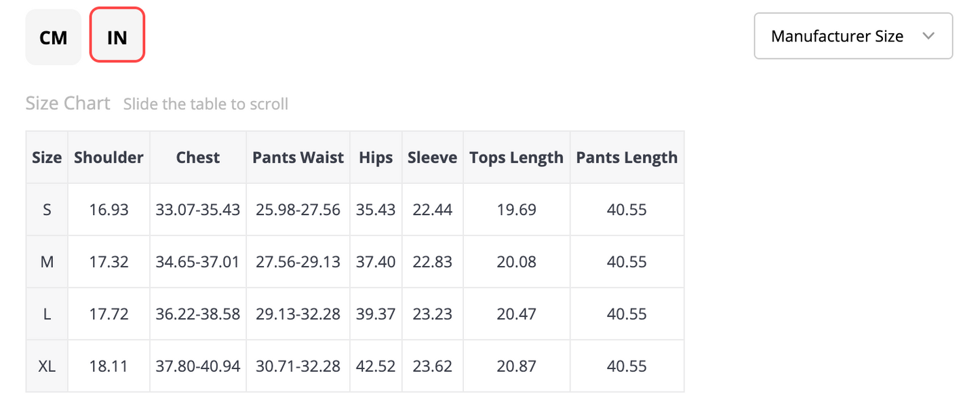Click the Chest column header
Screen dimensions: 980x403
tap(198, 157)
